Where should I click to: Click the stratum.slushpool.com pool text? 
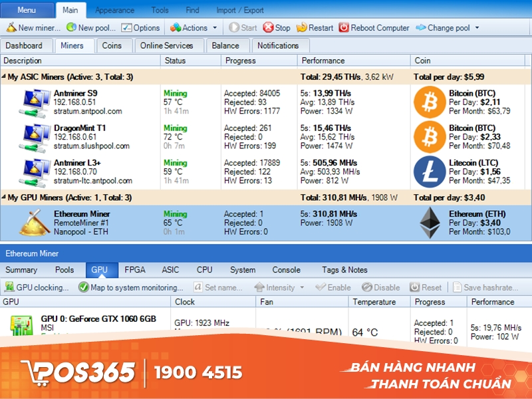tap(92, 146)
